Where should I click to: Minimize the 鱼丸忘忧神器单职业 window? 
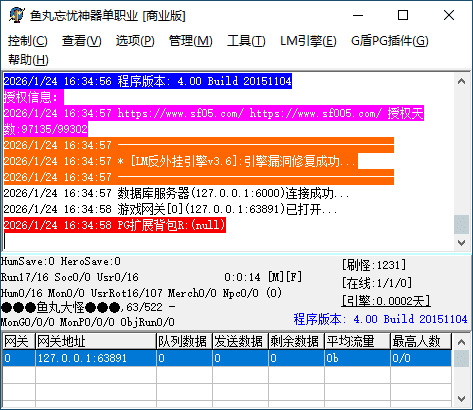tap(358, 15)
